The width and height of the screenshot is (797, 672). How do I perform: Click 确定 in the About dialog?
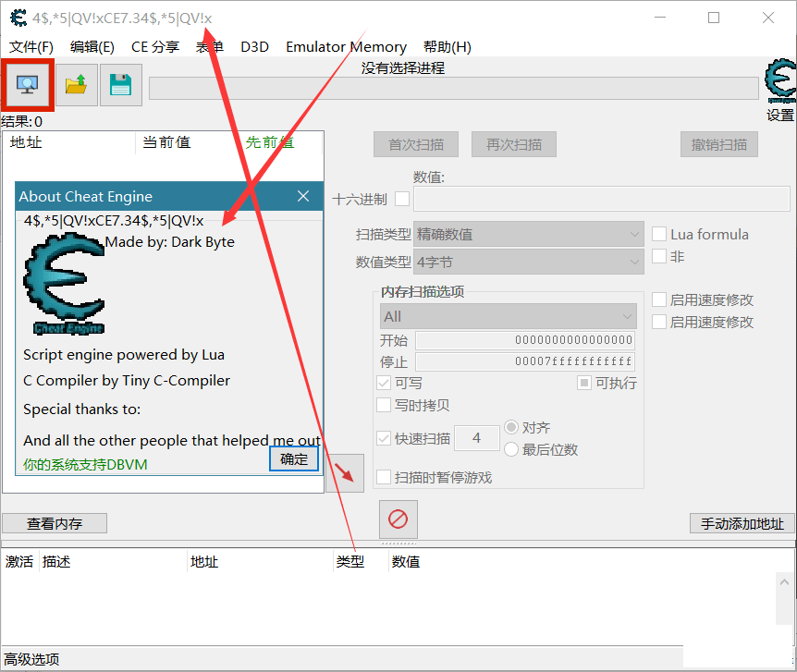pyautogui.click(x=294, y=459)
